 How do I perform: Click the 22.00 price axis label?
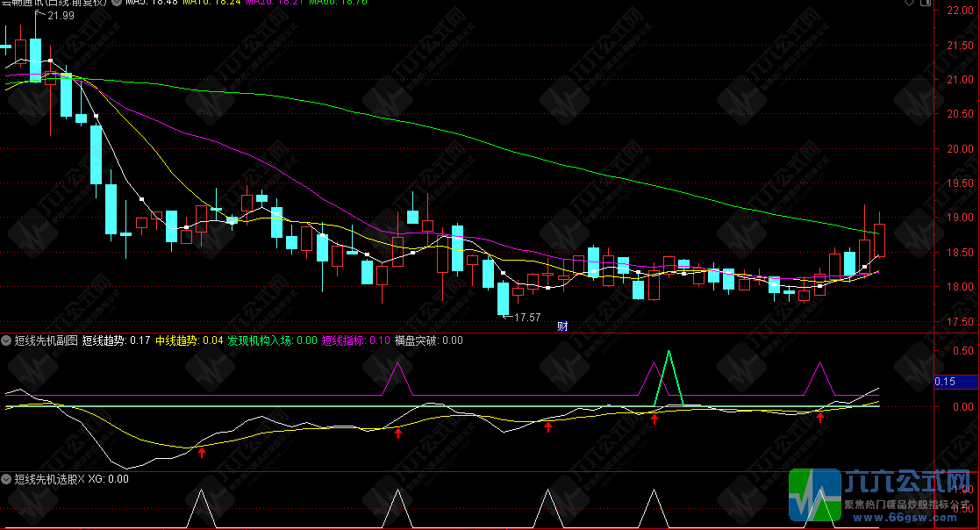click(x=960, y=11)
